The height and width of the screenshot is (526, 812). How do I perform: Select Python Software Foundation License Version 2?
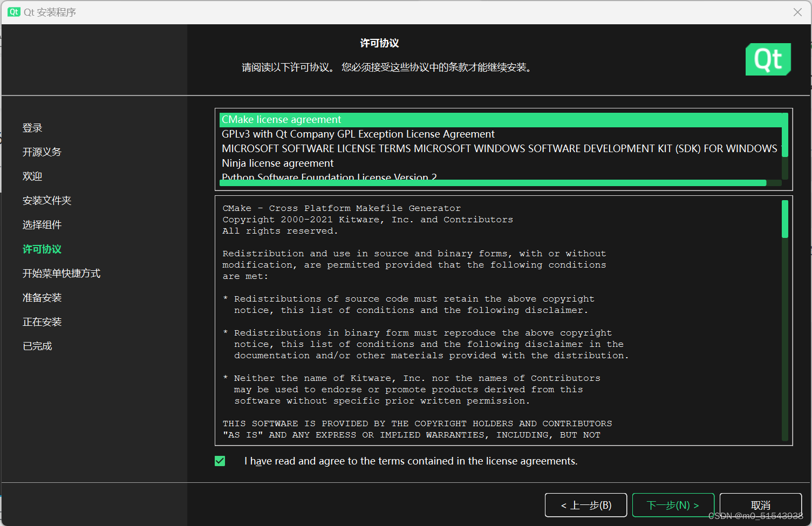click(x=500, y=176)
